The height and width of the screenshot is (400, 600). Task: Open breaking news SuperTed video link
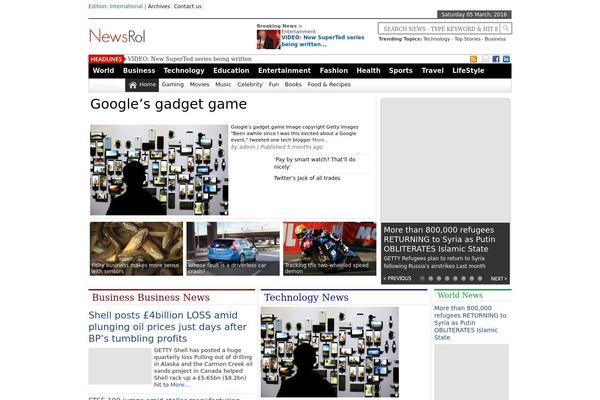point(323,41)
